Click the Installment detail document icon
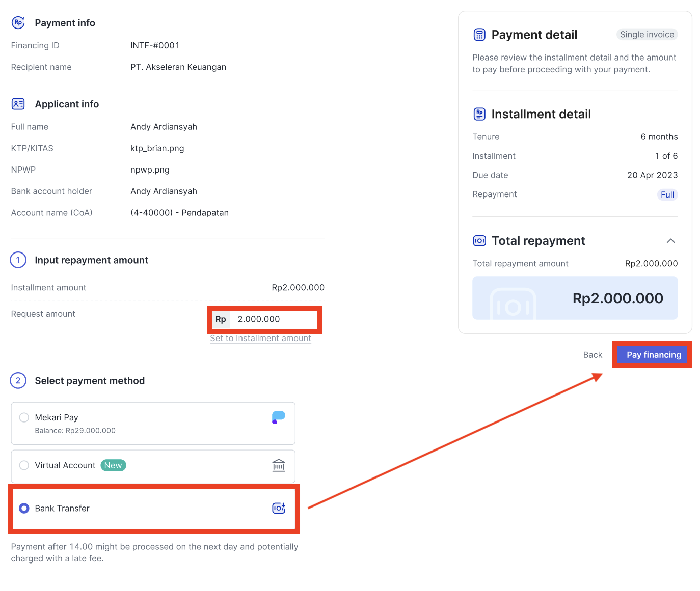This screenshot has width=700, height=591. click(479, 114)
